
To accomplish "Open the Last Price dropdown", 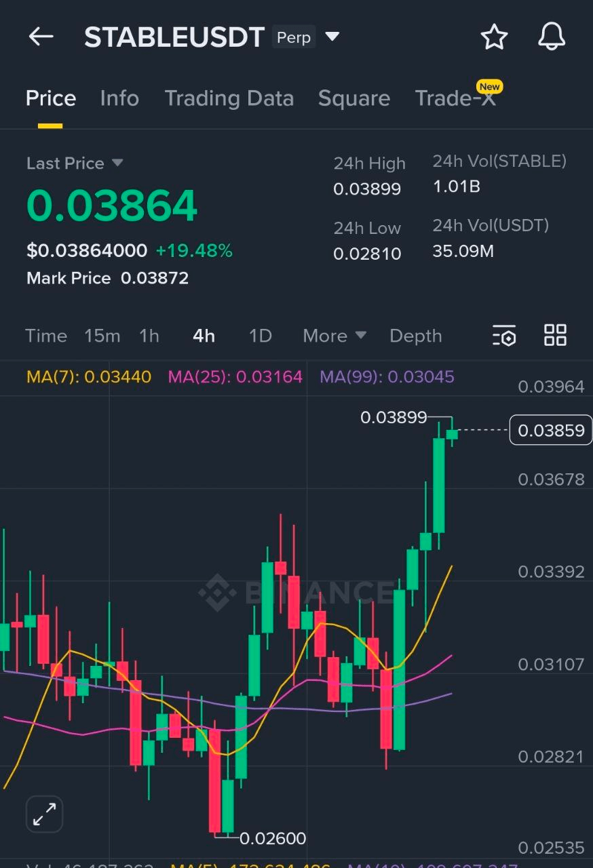I will 75,163.
